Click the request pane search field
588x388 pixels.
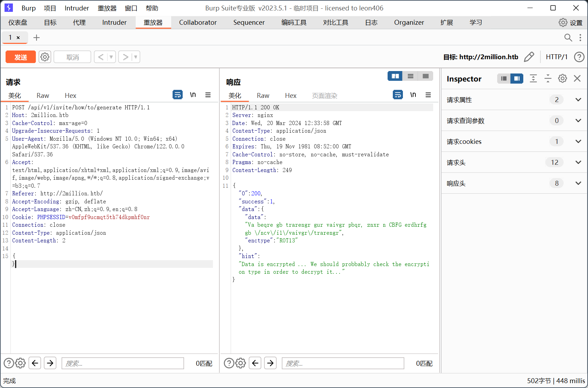coord(122,363)
